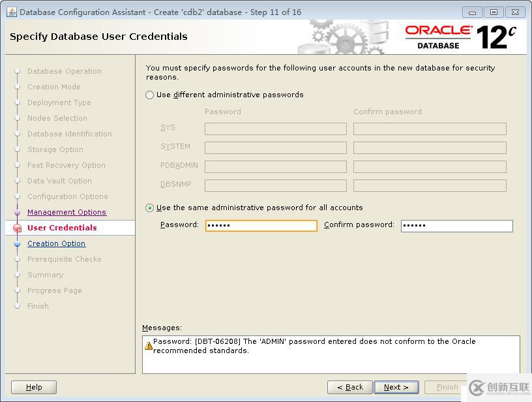532x402 pixels.
Task: Click the Progress Page step
Action: coord(55,290)
